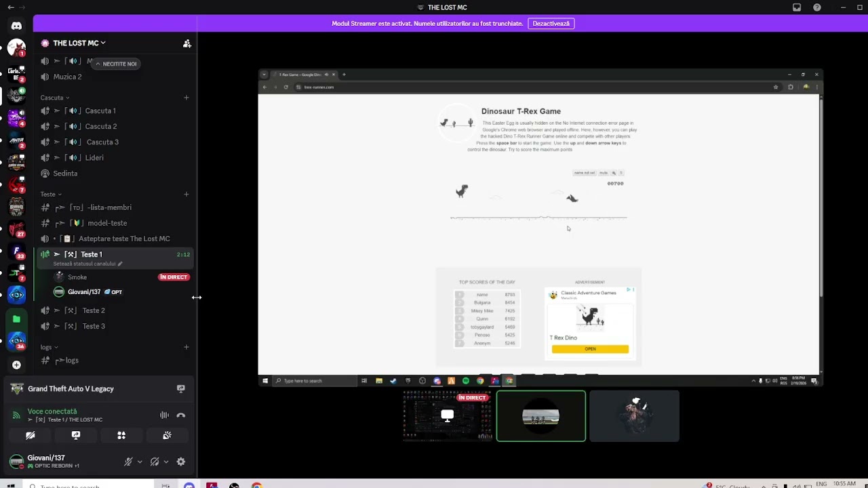Click Smoke's ÎN DIRECT live badge
Viewport: 868px width, 488px height.
coord(174,277)
